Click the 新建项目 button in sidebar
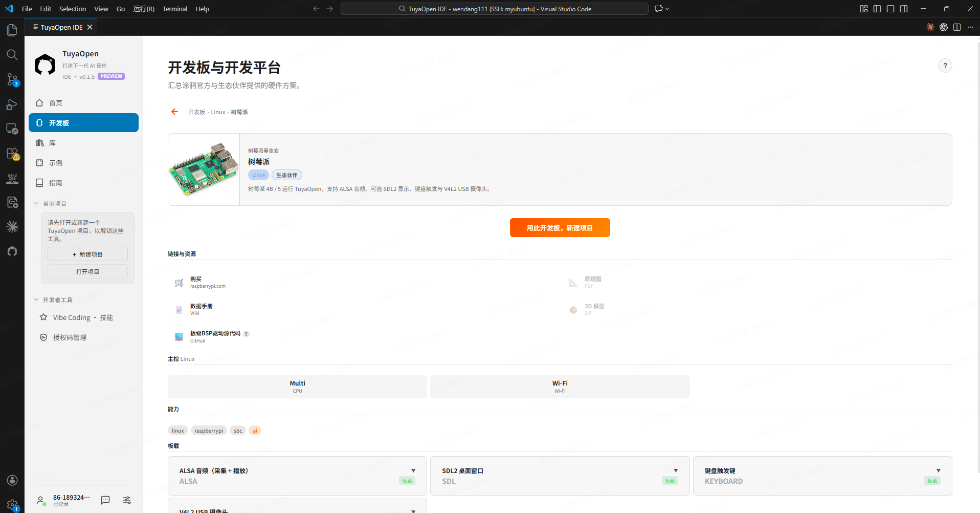 [87, 254]
